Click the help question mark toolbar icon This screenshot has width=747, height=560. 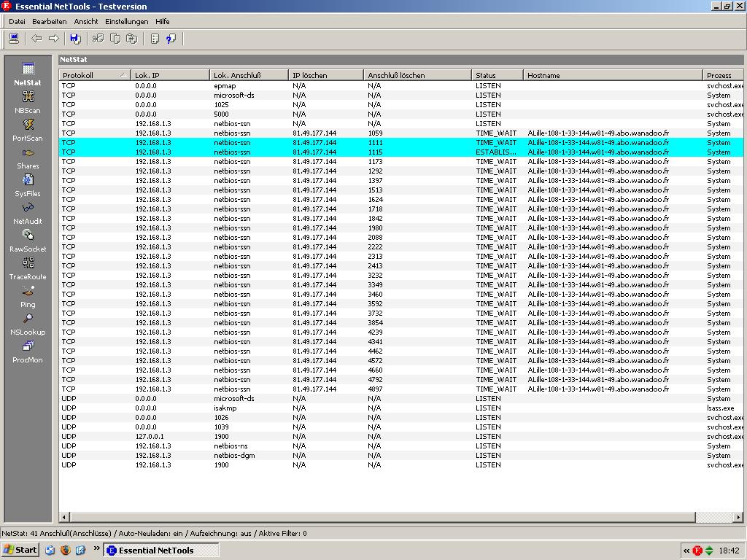pyautogui.click(x=171, y=39)
